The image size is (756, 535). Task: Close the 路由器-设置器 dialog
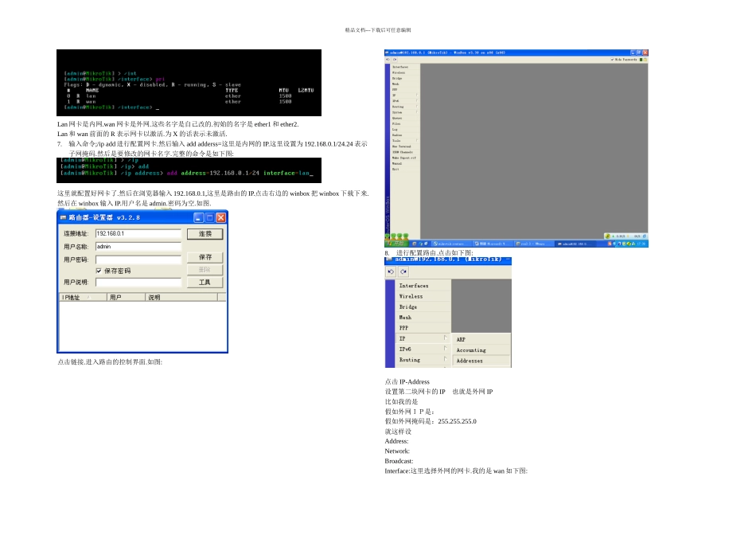[x=220, y=217]
